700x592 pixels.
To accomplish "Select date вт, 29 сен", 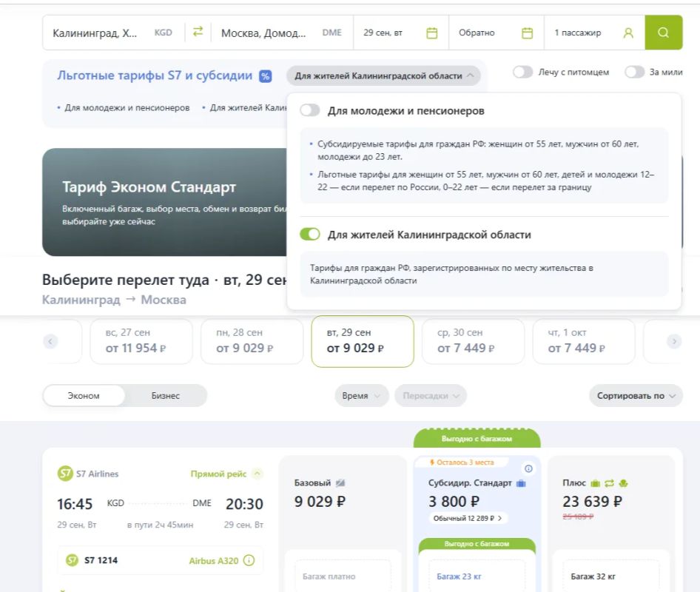I will click(363, 341).
